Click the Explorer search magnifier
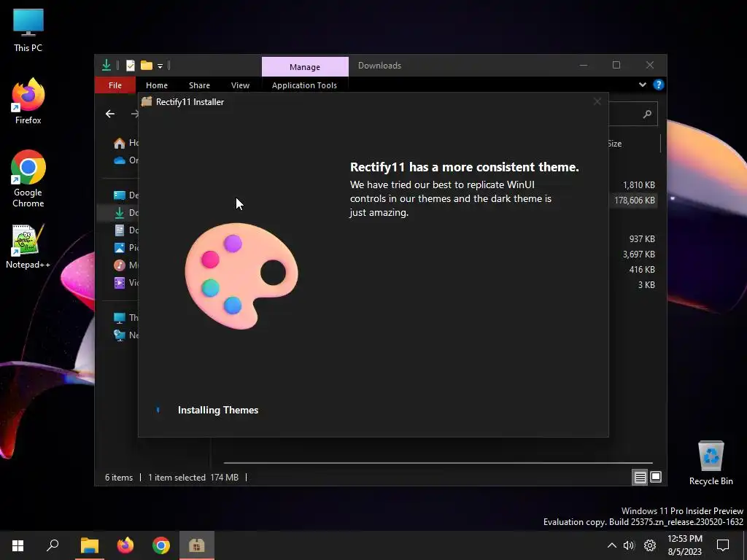 coord(647,114)
